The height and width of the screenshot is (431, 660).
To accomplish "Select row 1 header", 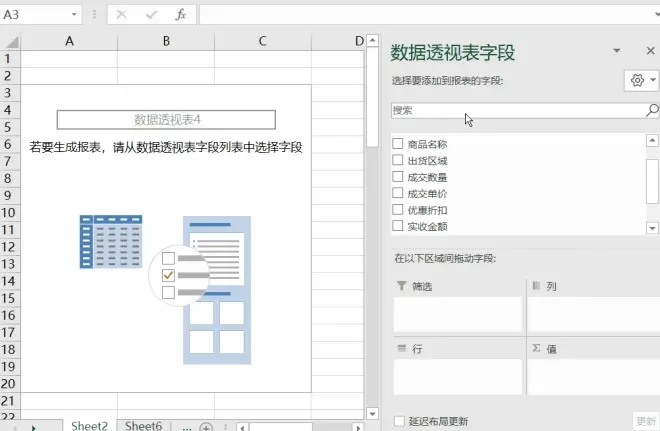I will coord(8,59).
